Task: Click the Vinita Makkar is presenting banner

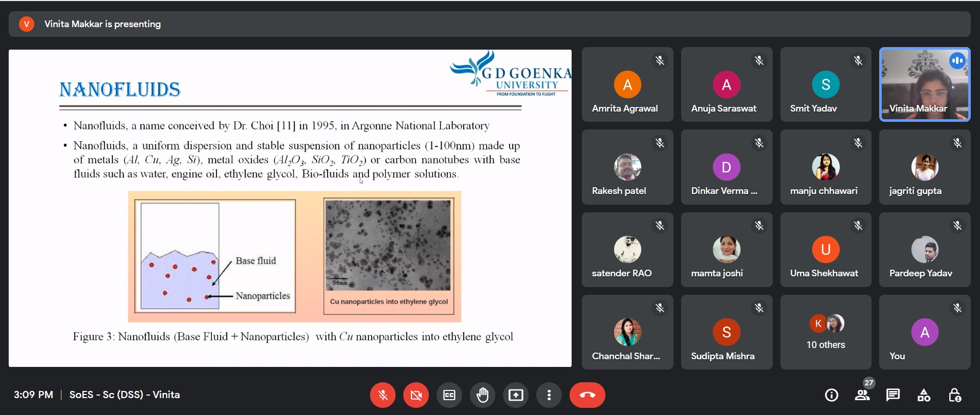Action: (102, 24)
